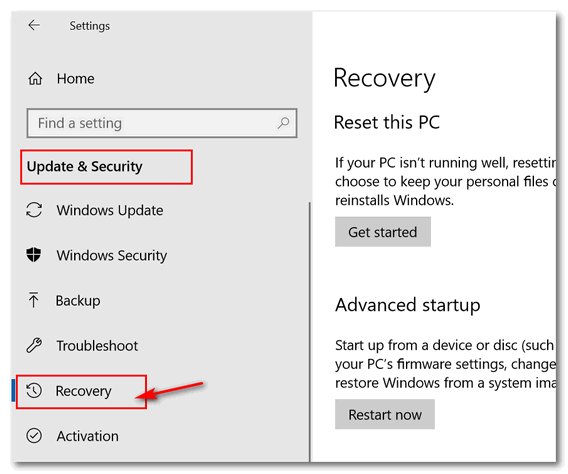Select Recovery in the sidebar

[x=83, y=391]
